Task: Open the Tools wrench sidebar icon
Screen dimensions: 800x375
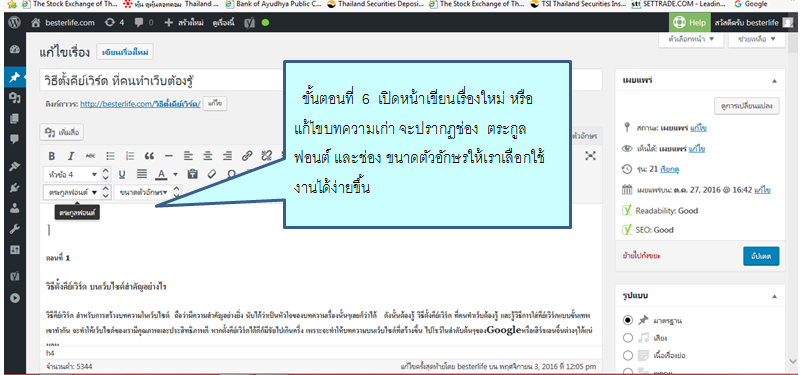Action: click(x=14, y=228)
